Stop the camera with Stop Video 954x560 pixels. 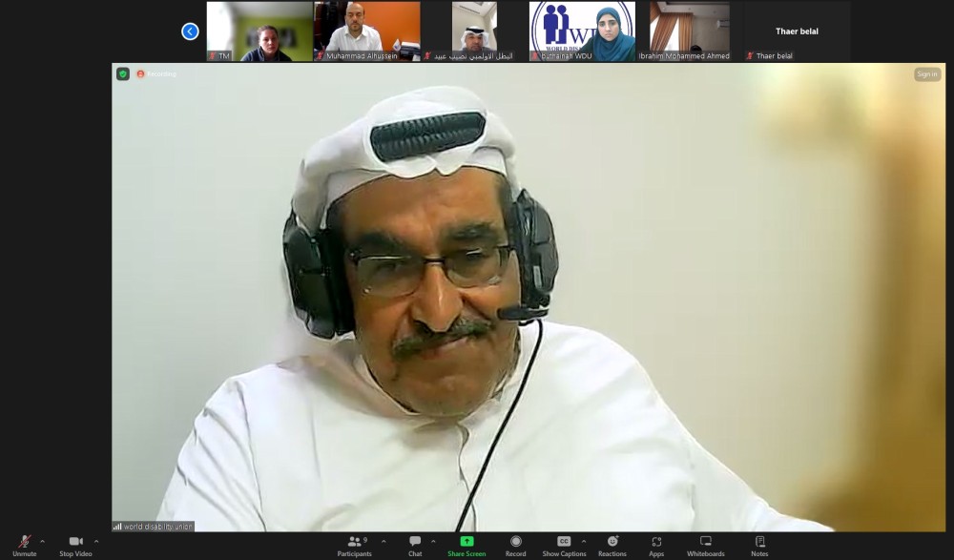75,546
